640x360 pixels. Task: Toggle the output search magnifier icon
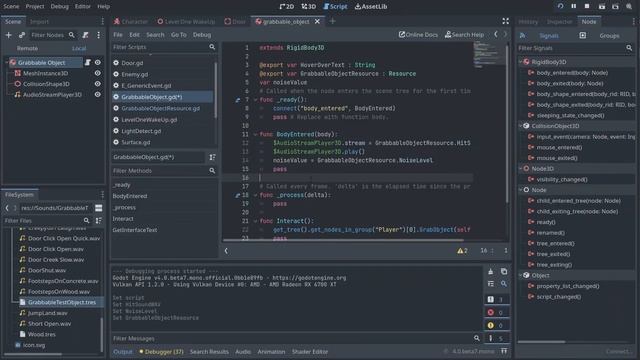tap(504, 284)
